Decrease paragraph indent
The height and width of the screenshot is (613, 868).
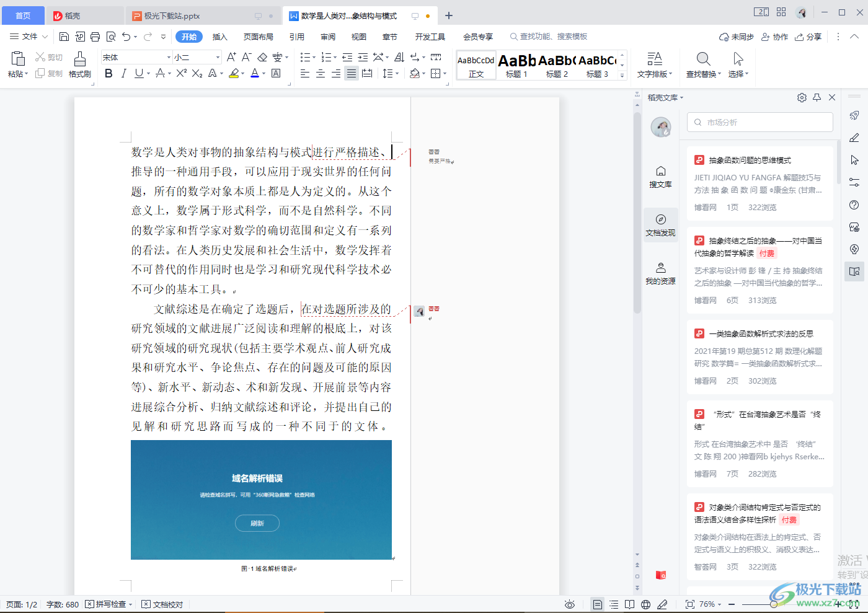point(347,57)
